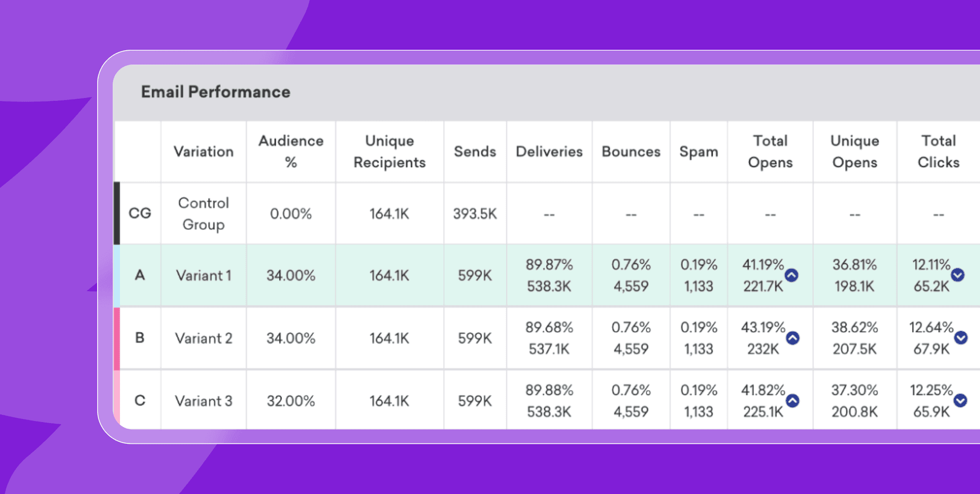
Task: Click the up arrow badge on Variant 3 Total Opens
Action: pos(792,401)
